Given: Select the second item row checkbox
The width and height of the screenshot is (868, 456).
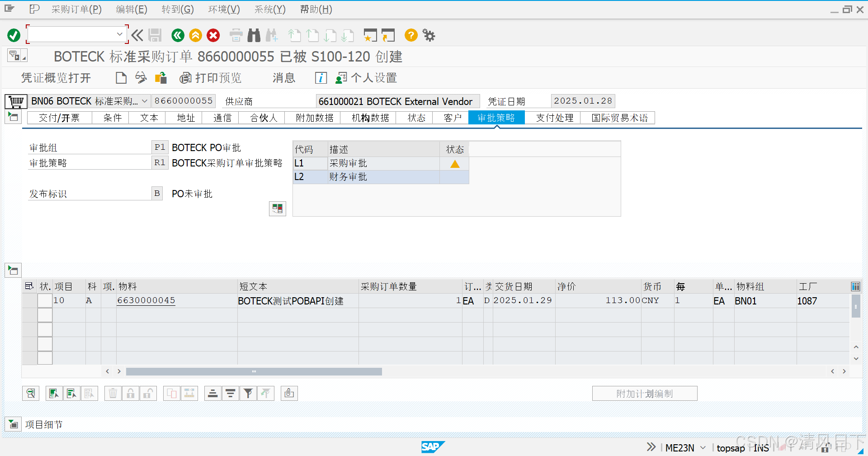Looking at the screenshot, I should pyautogui.click(x=45, y=314).
